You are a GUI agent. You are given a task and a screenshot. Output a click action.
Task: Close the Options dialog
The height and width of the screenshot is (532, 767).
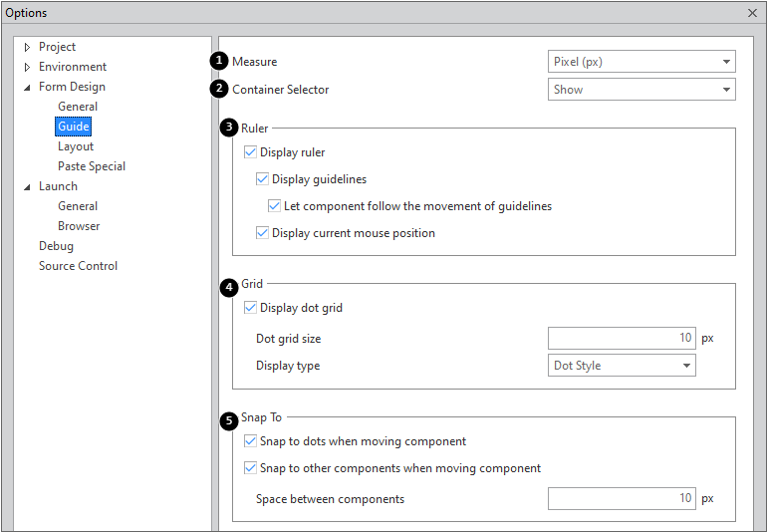[x=752, y=13]
